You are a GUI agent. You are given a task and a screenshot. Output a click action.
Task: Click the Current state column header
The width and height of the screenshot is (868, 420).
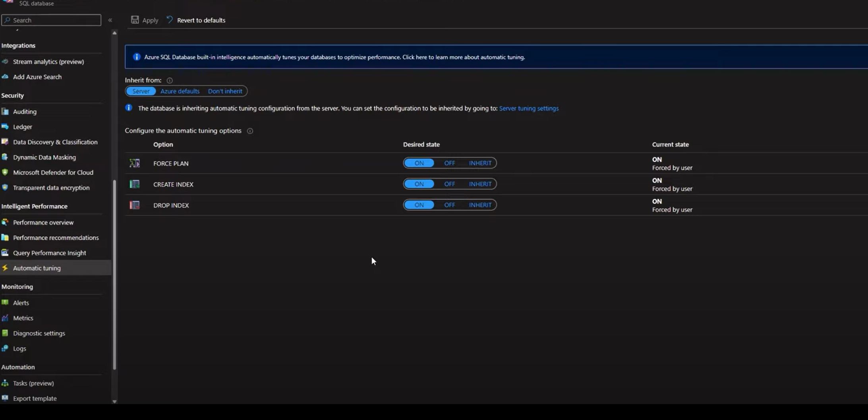670,144
